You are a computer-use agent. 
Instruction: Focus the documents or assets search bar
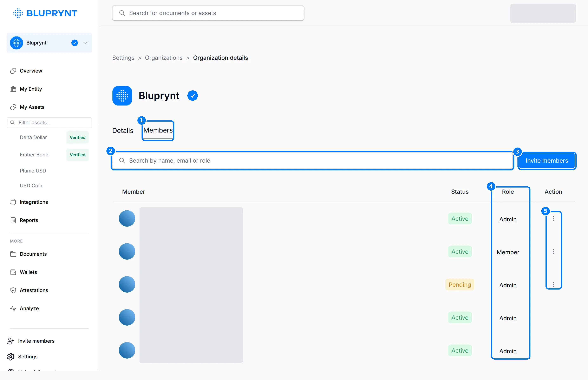208,13
